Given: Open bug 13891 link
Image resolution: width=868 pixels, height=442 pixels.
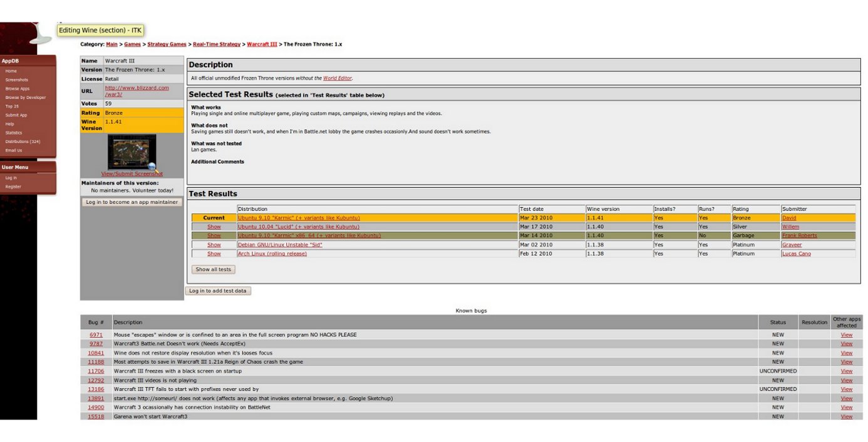Looking at the screenshot, I should [x=96, y=398].
